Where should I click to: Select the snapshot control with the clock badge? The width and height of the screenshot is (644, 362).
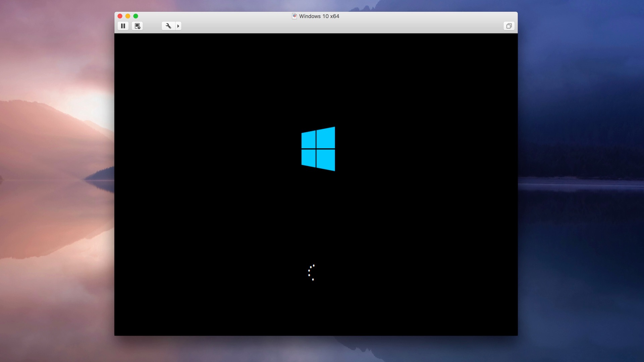pos(137,26)
